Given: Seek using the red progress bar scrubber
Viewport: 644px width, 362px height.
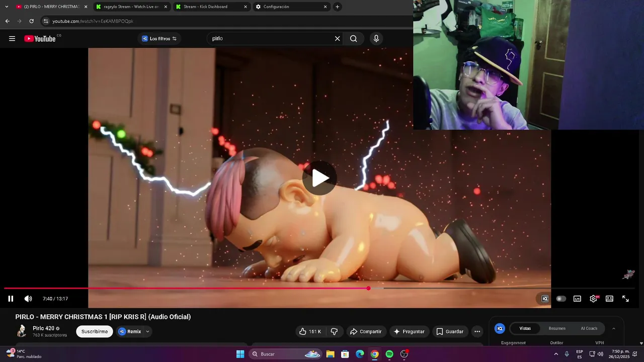Looking at the screenshot, I should [x=368, y=288].
